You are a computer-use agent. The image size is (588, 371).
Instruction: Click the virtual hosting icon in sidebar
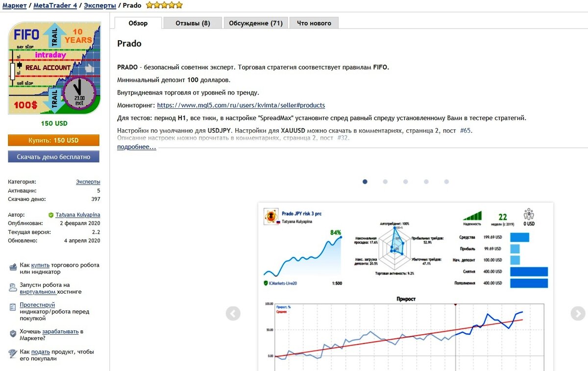[x=13, y=287]
